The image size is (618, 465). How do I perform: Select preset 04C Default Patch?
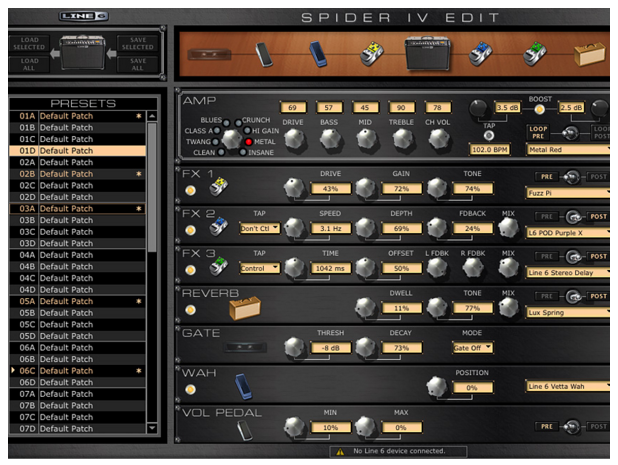[78, 278]
